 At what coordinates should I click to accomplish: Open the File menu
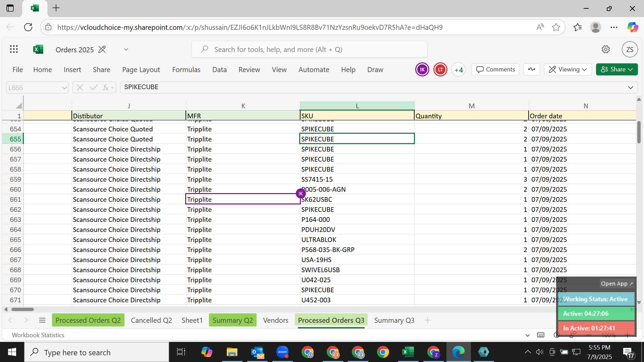[17, 69]
